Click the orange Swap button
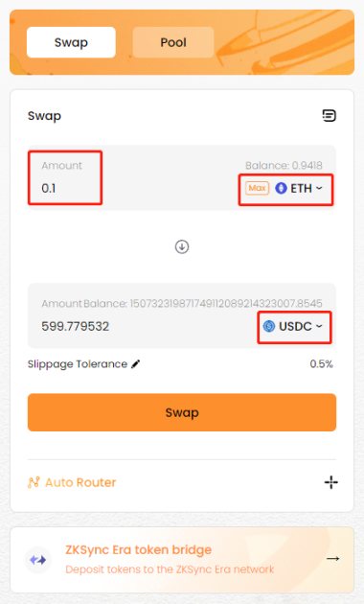This screenshot has width=364, height=604. click(182, 412)
